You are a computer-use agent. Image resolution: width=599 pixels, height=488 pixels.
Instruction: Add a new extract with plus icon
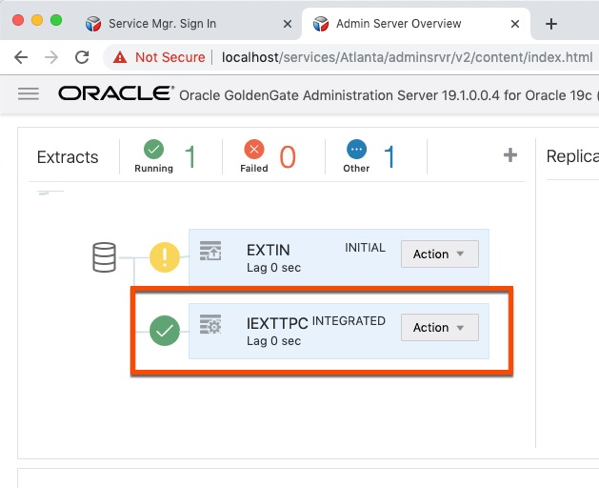pyautogui.click(x=510, y=155)
